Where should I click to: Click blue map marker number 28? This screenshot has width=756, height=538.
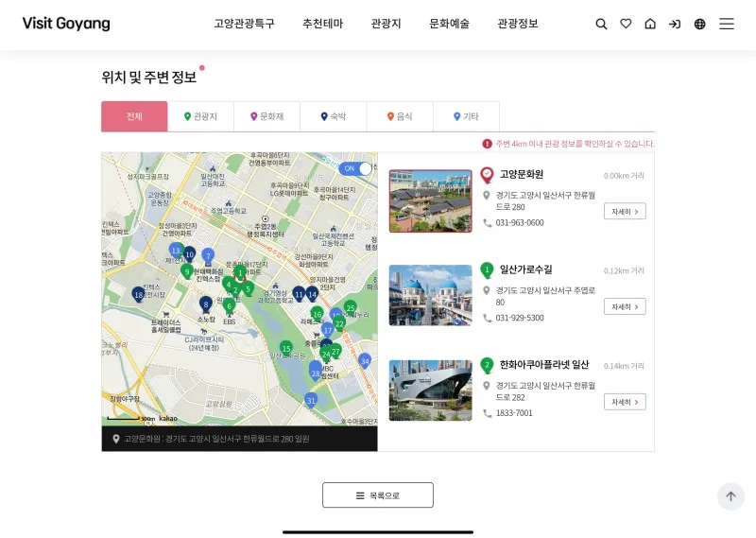pyautogui.click(x=316, y=373)
